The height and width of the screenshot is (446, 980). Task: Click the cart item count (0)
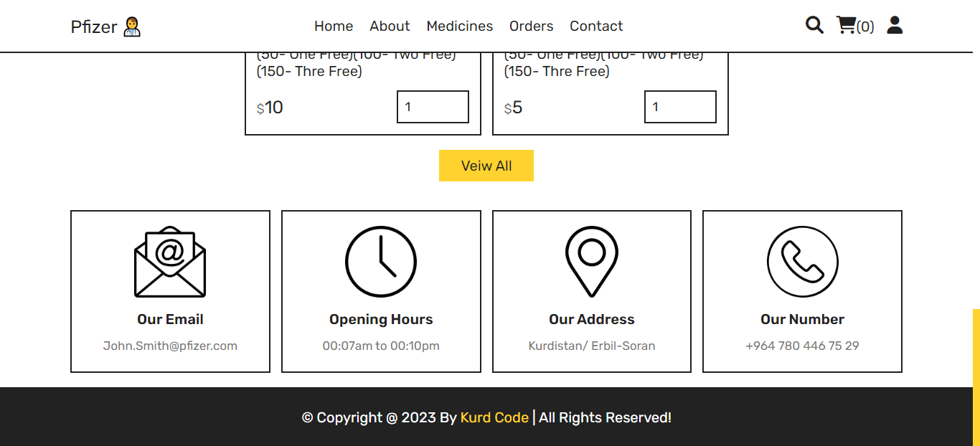tap(865, 27)
